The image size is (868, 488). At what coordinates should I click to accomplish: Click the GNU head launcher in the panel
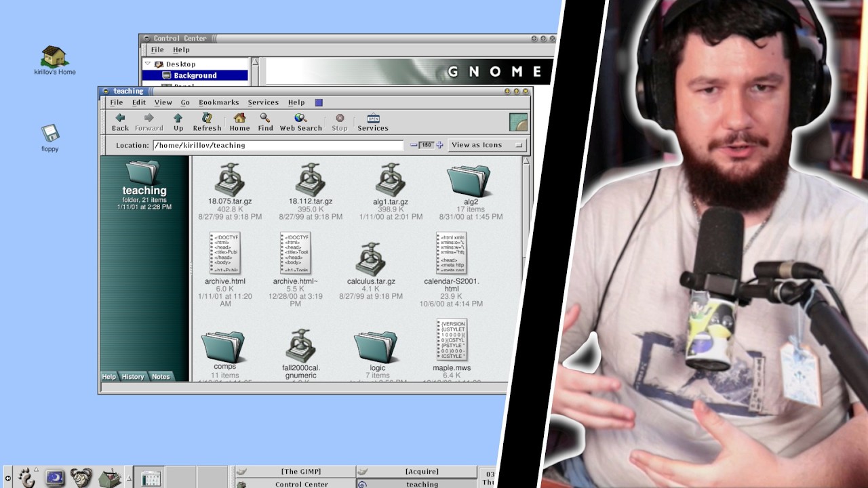[x=81, y=478]
